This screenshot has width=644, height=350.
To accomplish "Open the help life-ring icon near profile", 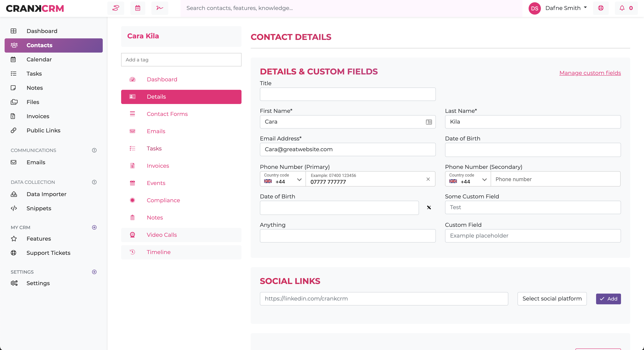I will tap(601, 8).
